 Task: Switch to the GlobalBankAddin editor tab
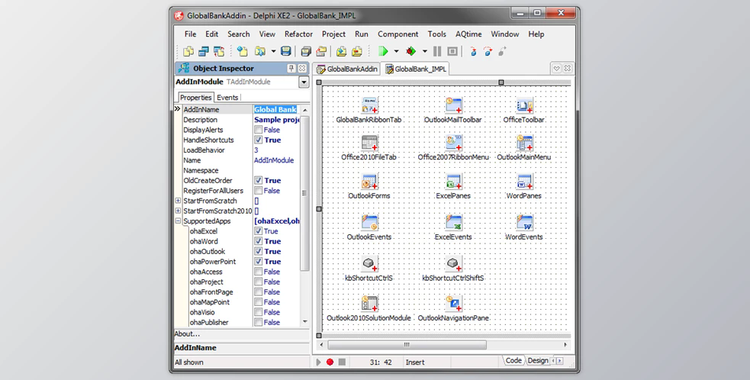coord(347,69)
